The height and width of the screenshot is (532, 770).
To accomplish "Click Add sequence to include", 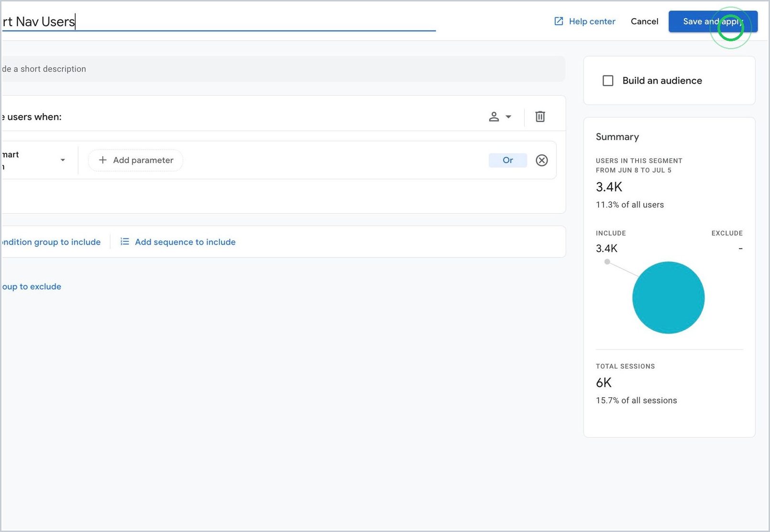I will point(185,242).
